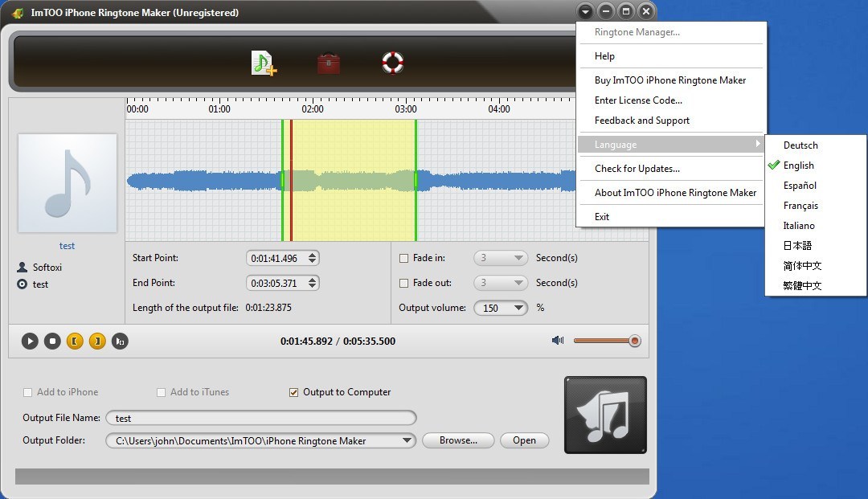
Task: Mute audio using the speaker icon
Action: (558, 341)
